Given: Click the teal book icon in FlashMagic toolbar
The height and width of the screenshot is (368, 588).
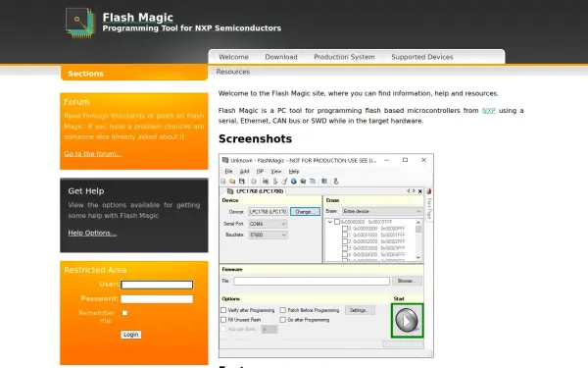Looking at the screenshot, I should pos(324,182).
